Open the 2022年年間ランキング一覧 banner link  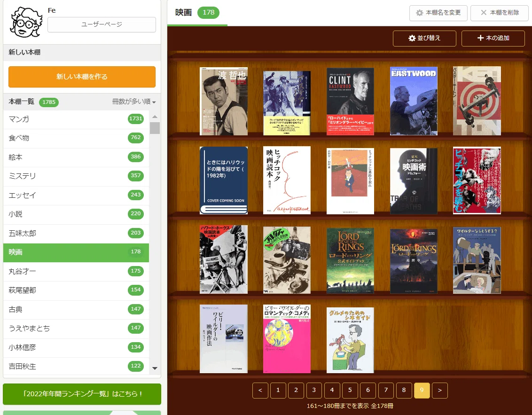click(82, 394)
